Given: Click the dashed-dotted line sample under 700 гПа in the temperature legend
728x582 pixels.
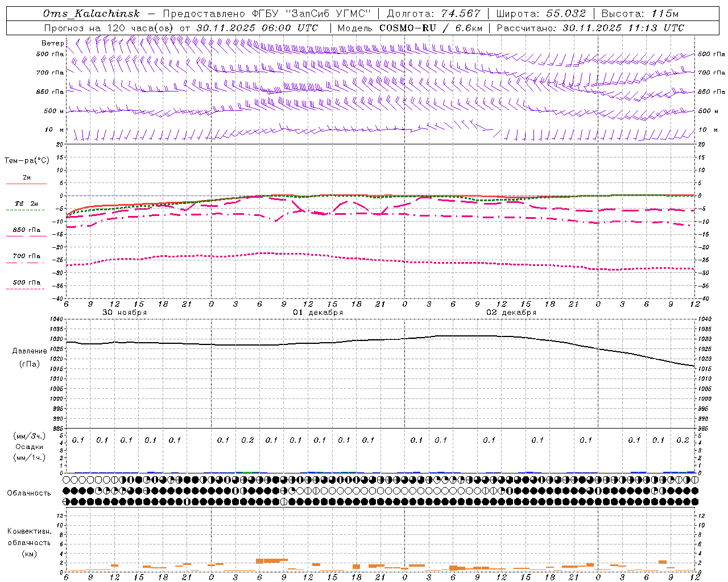Looking at the screenshot, I should coord(25,262).
